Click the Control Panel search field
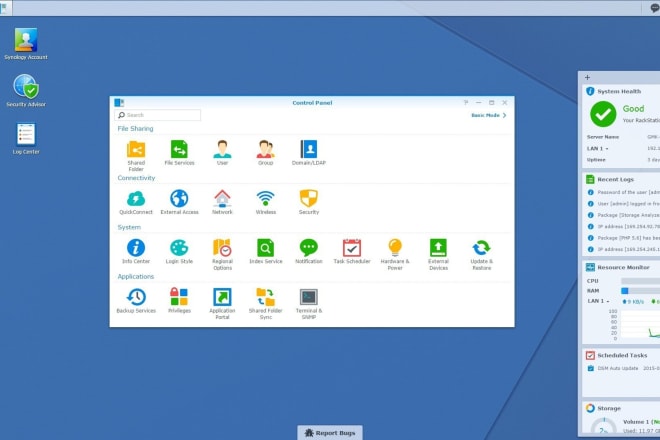The image size is (660, 440). click(157, 115)
